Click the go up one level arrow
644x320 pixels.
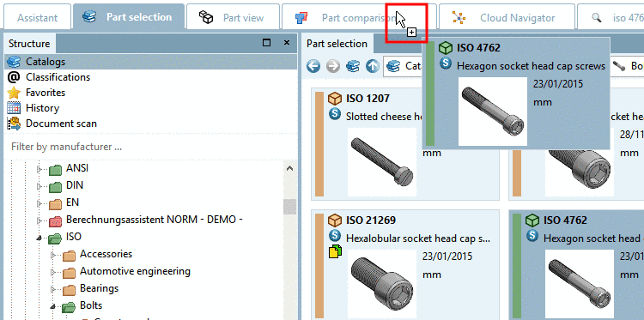pyautogui.click(x=373, y=66)
